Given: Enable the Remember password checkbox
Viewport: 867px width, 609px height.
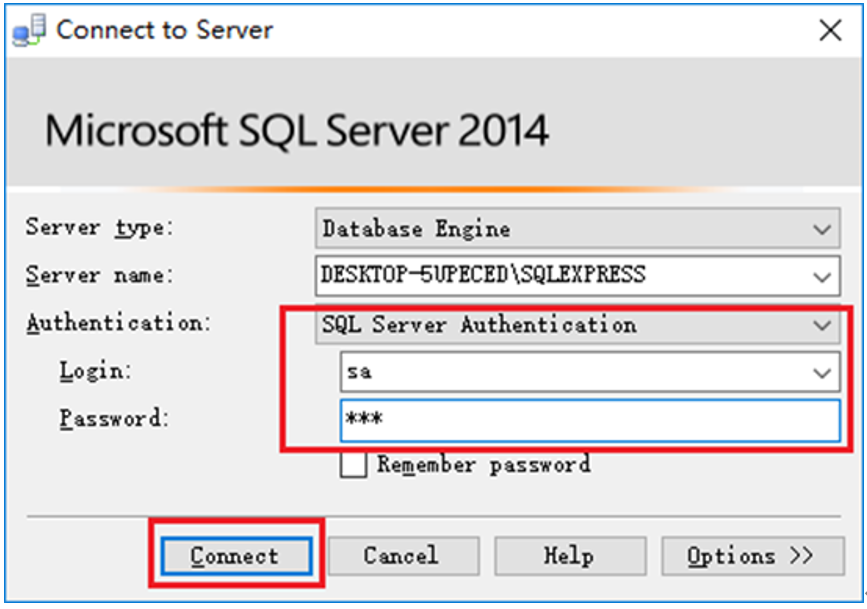Looking at the screenshot, I should [x=353, y=465].
